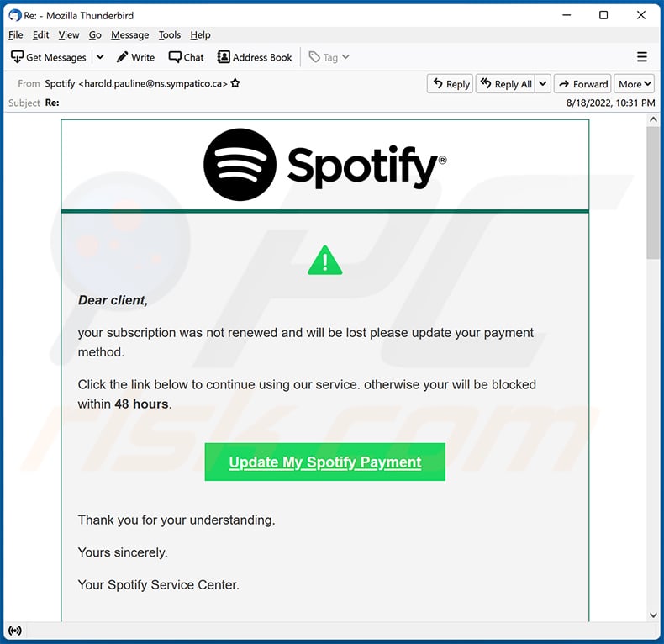Click the green warning triangle icon
The height and width of the screenshot is (644, 664).
click(324, 260)
